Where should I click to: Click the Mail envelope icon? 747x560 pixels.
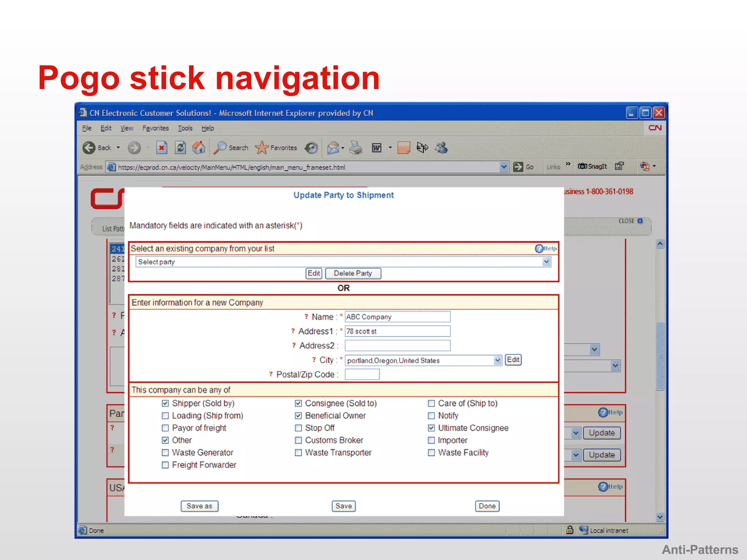[333, 148]
